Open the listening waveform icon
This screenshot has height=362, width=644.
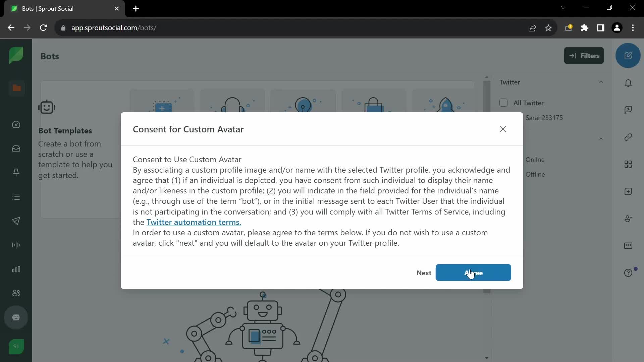pyautogui.click(x=16, y=245)
